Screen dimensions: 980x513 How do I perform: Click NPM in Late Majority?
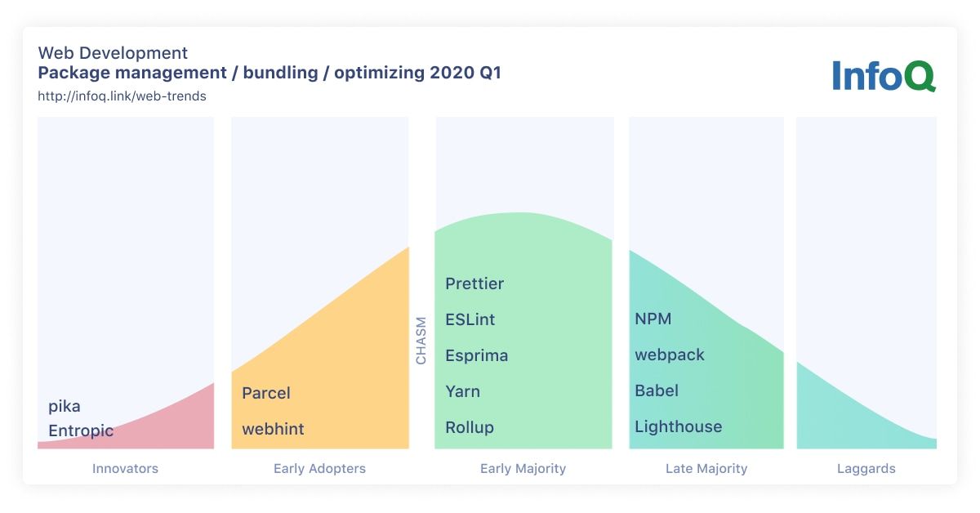click(x=653, y=319)
